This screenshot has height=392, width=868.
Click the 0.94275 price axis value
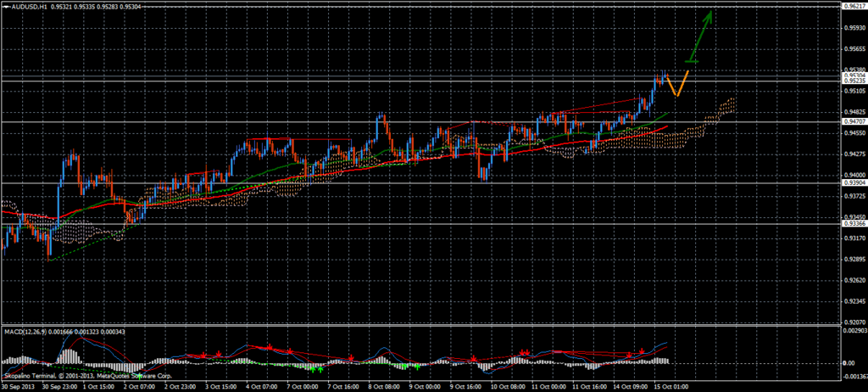tap(856, 154)
